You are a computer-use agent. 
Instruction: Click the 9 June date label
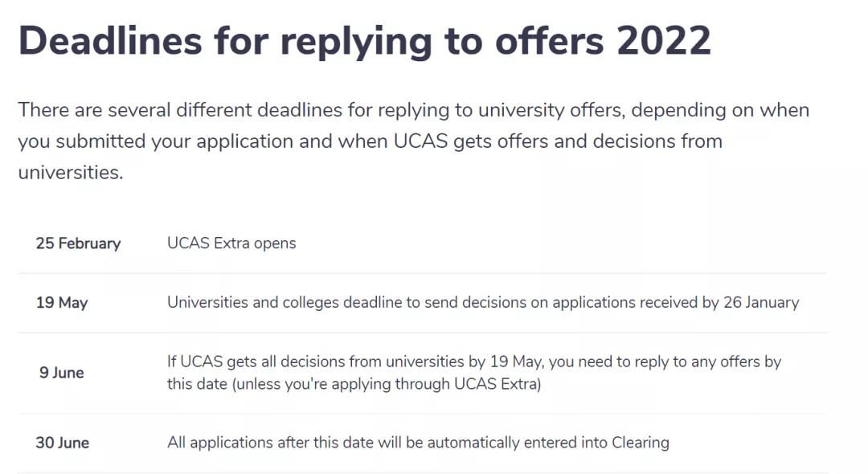click(61, 373)
